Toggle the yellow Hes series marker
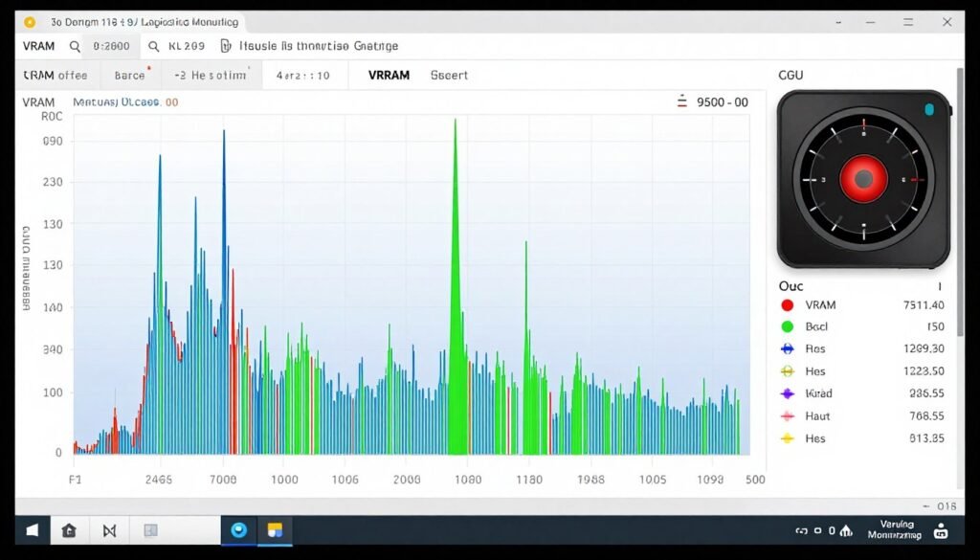The image size is (980, 560). point(788,438)
